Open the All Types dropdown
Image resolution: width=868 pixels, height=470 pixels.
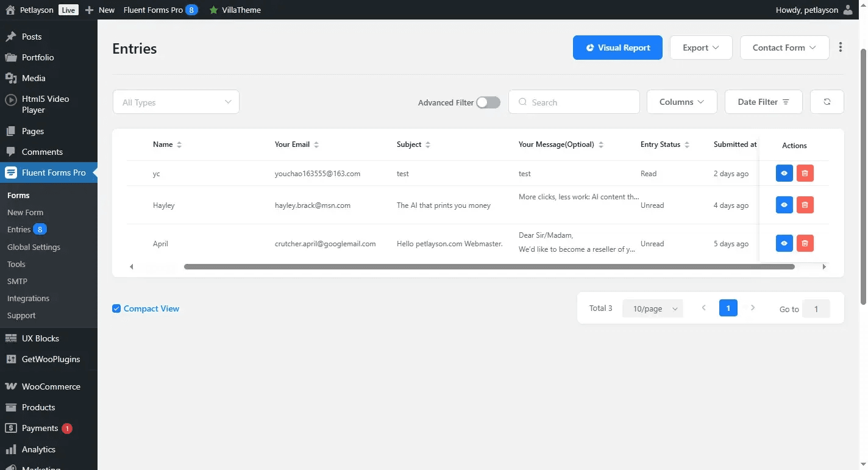pyautogui.click(x=176, y=102)
